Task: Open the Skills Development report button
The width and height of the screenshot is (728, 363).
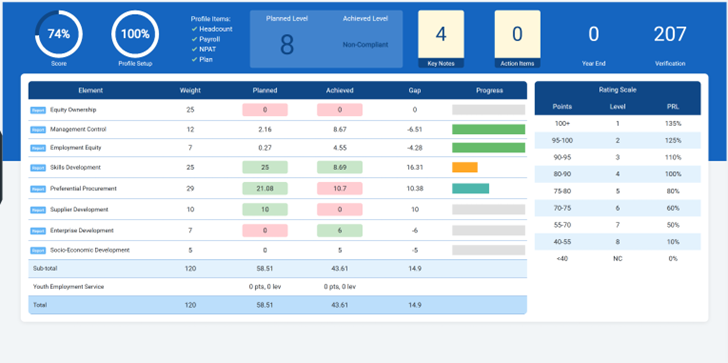Action: coord(38,168)
